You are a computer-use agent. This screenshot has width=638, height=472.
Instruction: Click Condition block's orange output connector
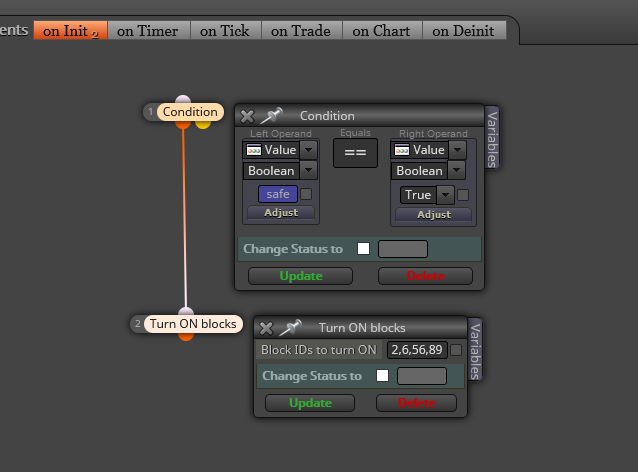[x=183, y=124]
